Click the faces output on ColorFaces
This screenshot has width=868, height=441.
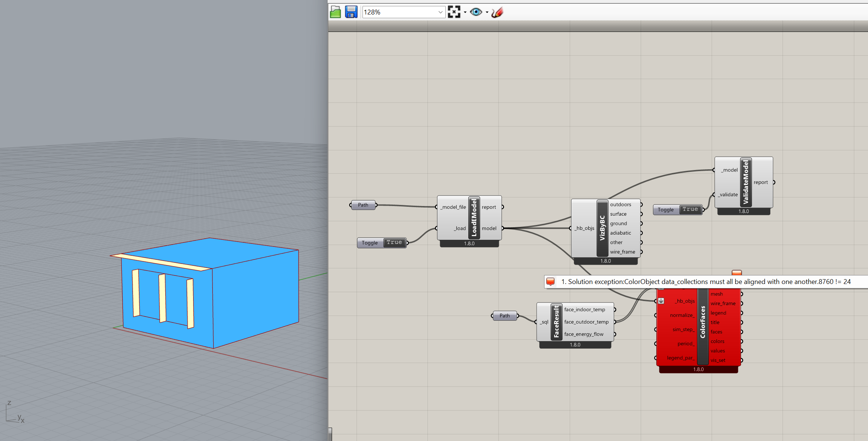716,332
